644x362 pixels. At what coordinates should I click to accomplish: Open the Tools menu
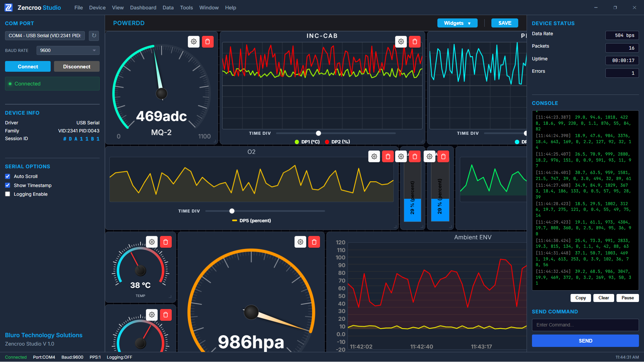pos(186,7)
